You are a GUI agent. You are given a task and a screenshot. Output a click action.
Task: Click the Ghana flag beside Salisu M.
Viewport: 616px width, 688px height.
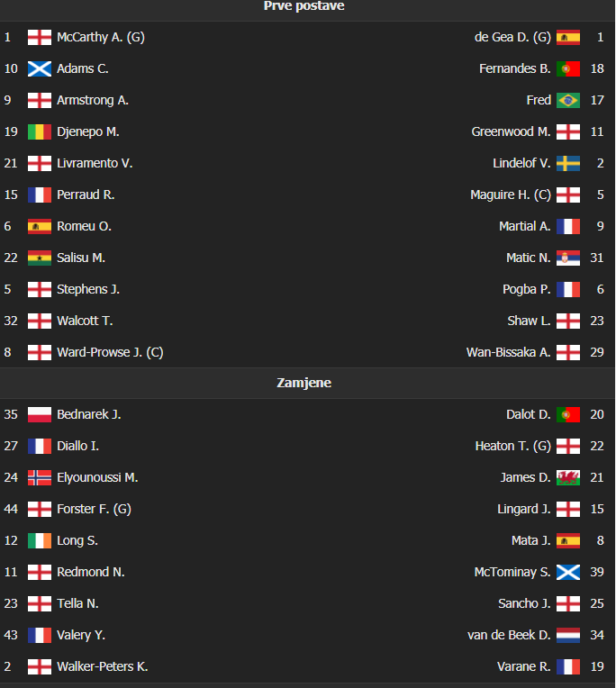40,258
